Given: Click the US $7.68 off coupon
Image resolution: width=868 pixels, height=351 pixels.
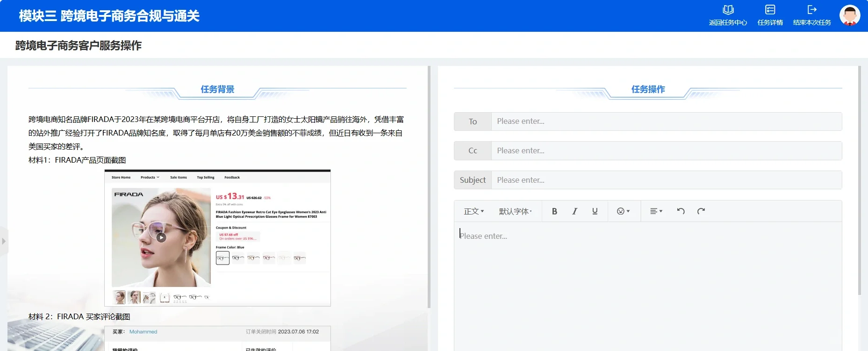Looking at the screenshot, I should click(x=238, y=236).
